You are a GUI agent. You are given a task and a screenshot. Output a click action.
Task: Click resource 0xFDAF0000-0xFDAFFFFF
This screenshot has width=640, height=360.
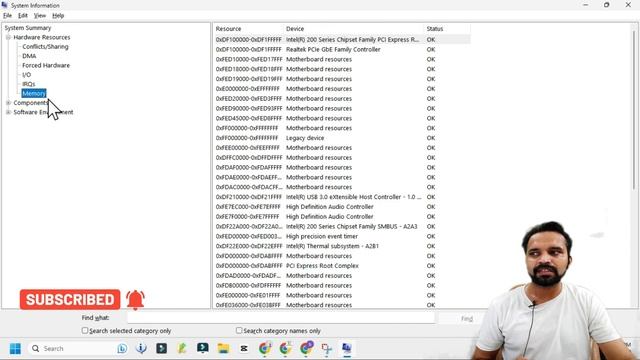pos(249,167)
